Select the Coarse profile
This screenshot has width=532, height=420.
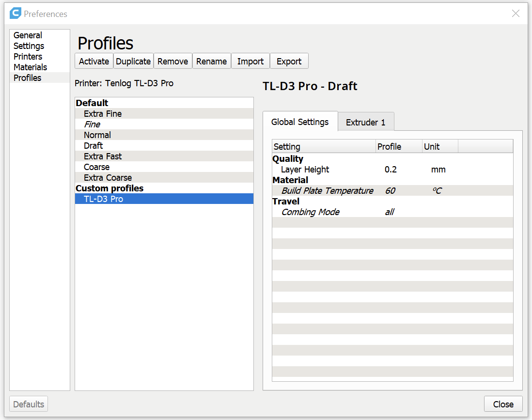coord(164,167)
